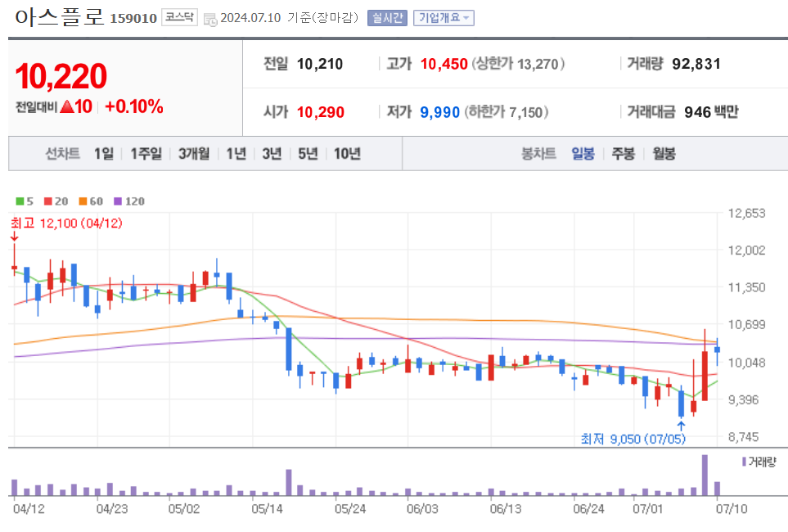Click the 아스플로 stock name heading
This screenshot has width=788, height=532.
pyautogui.click(x=59, y=17)
